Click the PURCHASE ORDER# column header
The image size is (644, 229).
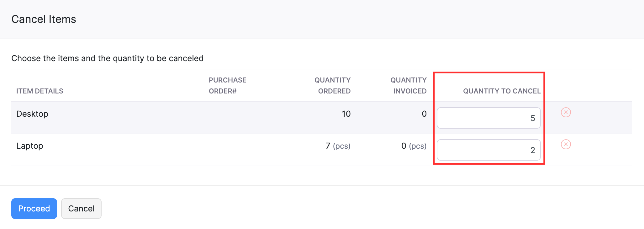pos(227,85)
